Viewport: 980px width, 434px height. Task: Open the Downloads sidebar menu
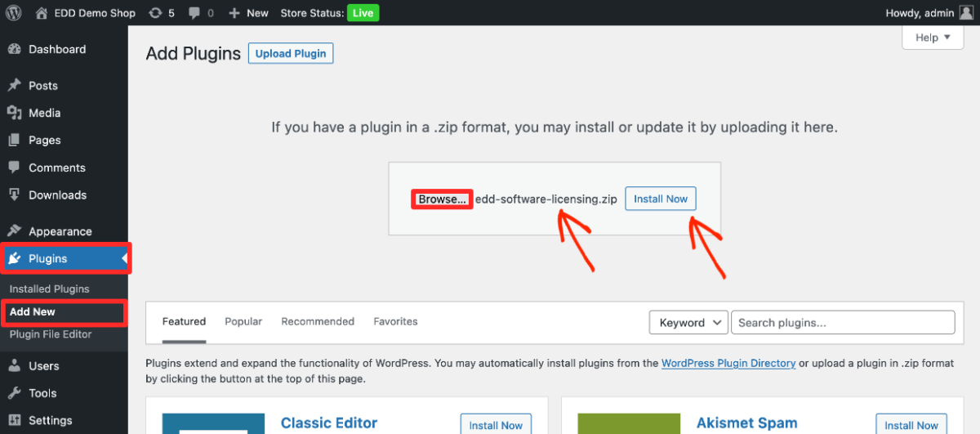tap(57, 195)
